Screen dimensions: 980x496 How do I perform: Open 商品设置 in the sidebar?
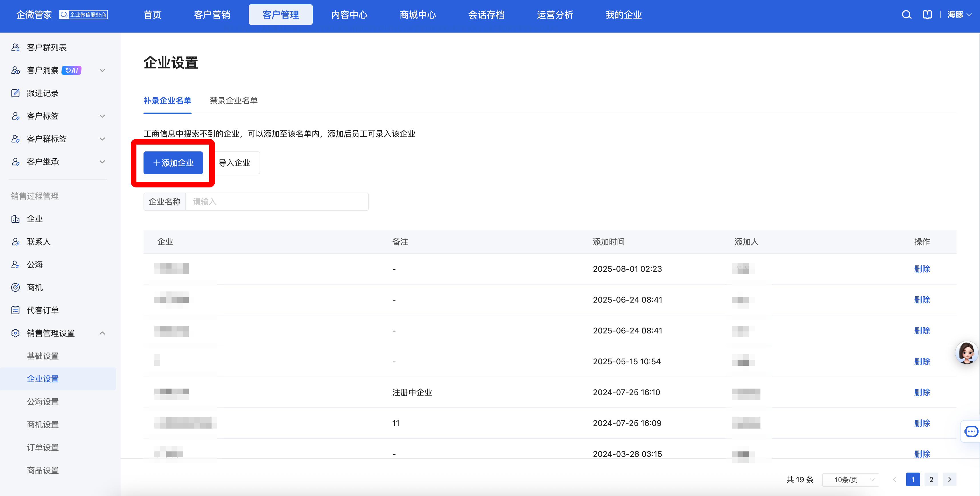click(43, 471)
